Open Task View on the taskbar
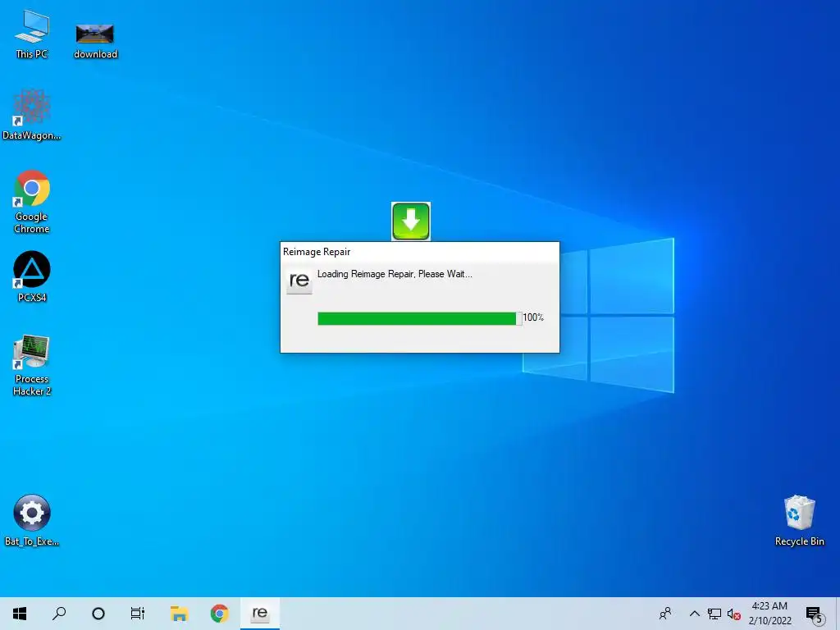 click(138, 614)
